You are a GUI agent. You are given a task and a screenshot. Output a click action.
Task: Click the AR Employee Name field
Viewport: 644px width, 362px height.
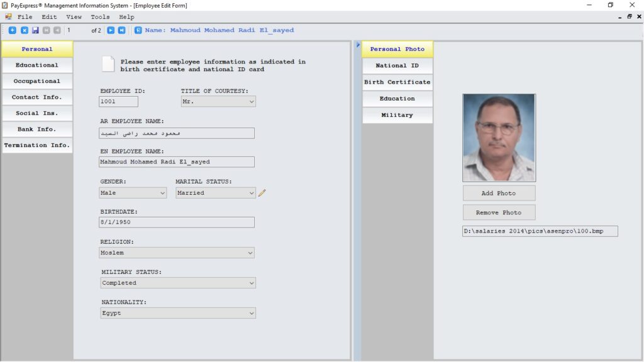click(177, 133)
